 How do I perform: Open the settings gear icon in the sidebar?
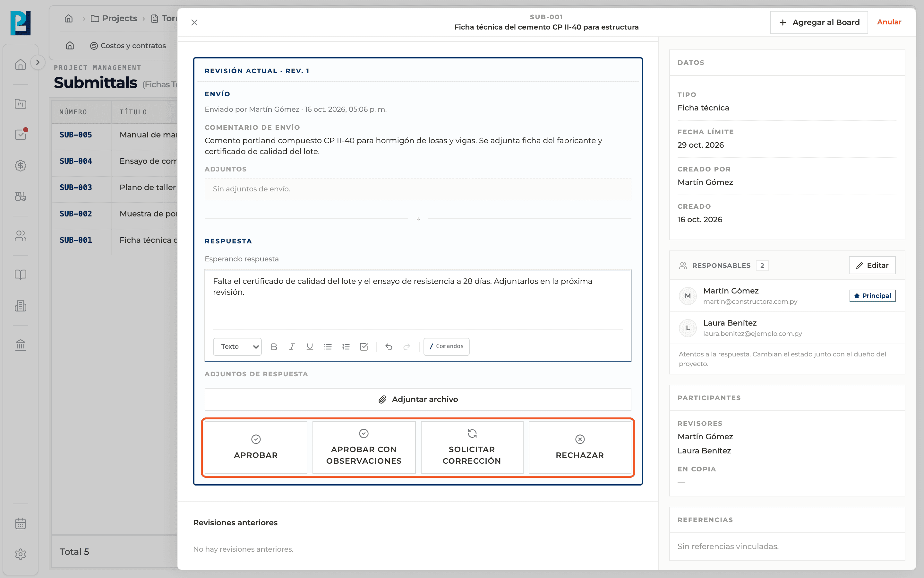(x=20, y=554)
